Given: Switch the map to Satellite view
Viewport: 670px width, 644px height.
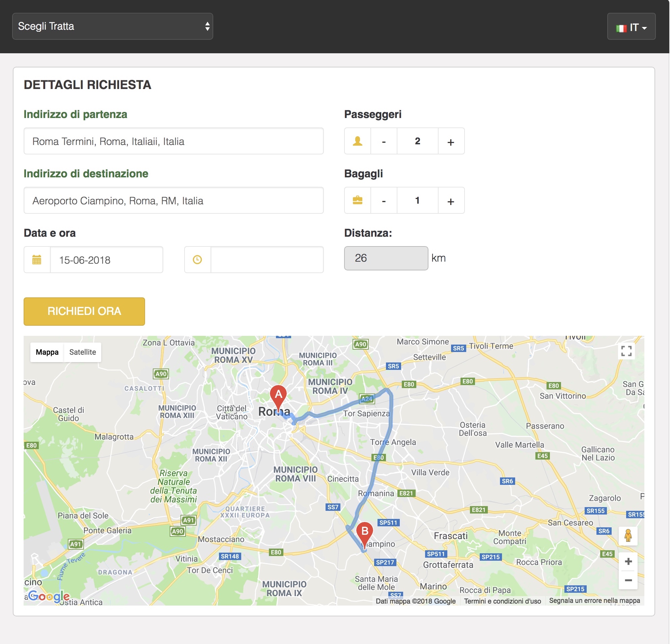Looking at the screenshot, I should (82, 352).
